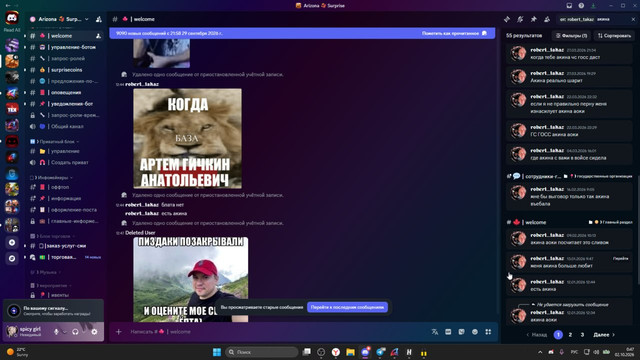
Task: Open Discord direct messages home icon
Action: [12, 18]
